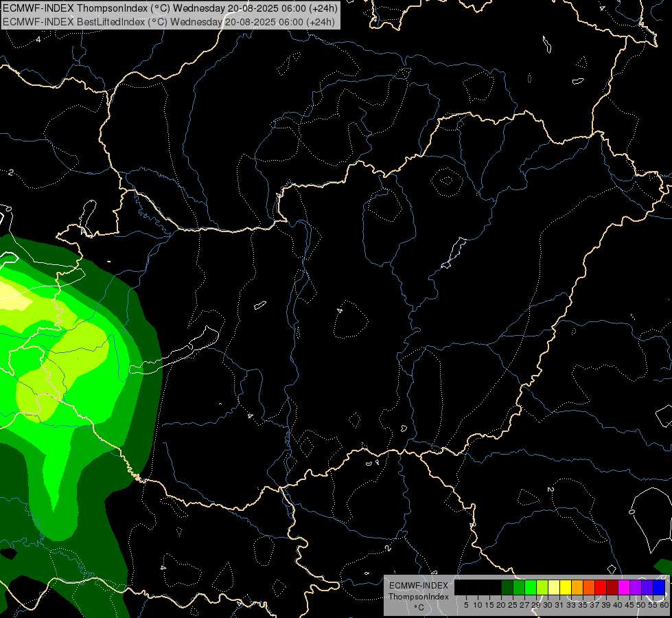This screenshot has width=672, height=618.
Task: Click the legend tick value '37'
Action: coord(594,605)
